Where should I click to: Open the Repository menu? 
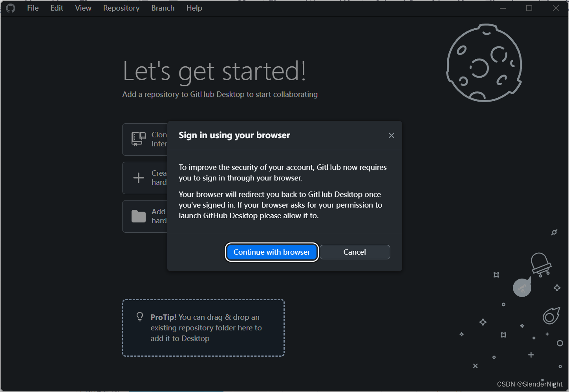point(121,8)
